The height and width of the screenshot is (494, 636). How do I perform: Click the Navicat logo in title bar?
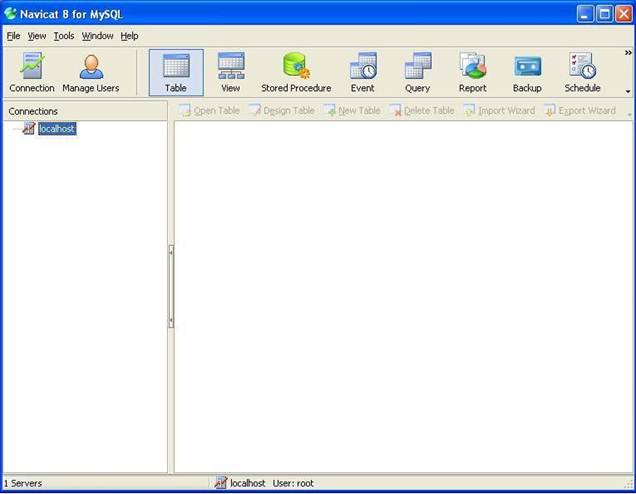click(10, 14)
